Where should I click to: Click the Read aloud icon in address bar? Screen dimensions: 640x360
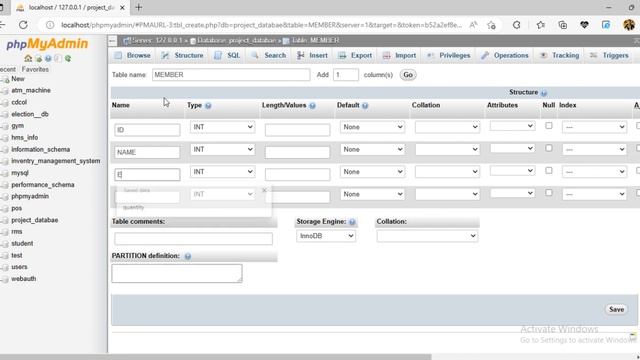pos(473,25)
